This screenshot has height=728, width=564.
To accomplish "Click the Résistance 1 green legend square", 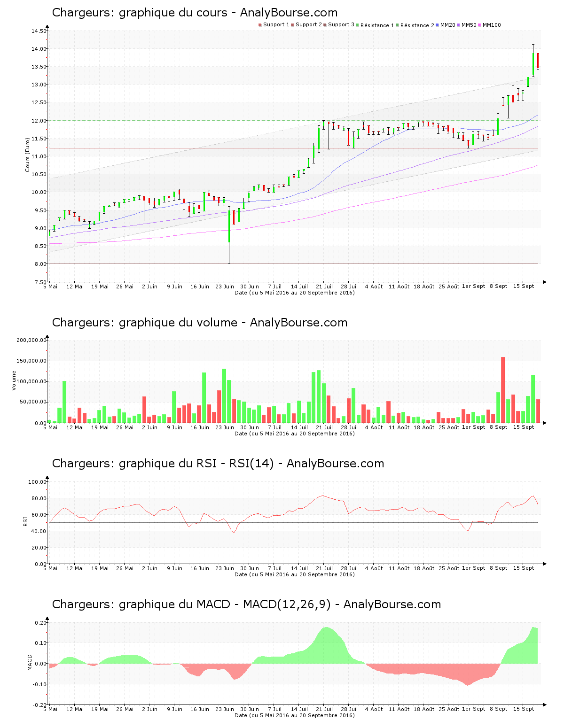I will (358, 25).
